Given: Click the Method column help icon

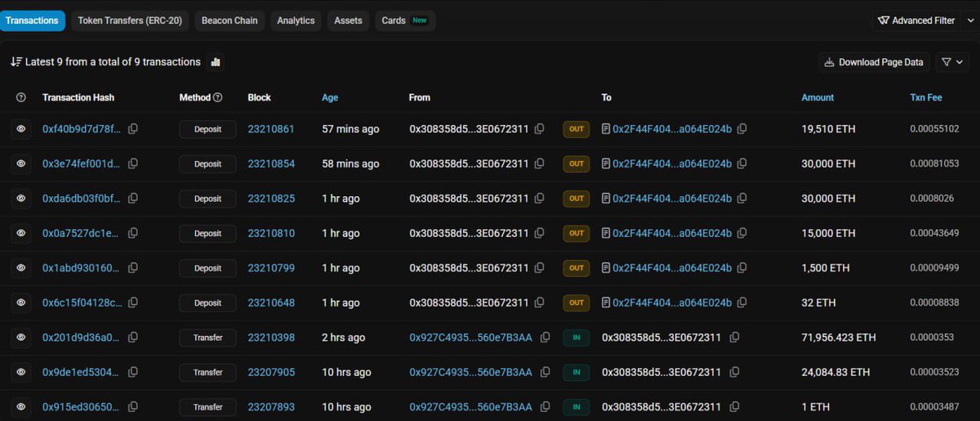Looking at the screenshot, I should [217, 97].
